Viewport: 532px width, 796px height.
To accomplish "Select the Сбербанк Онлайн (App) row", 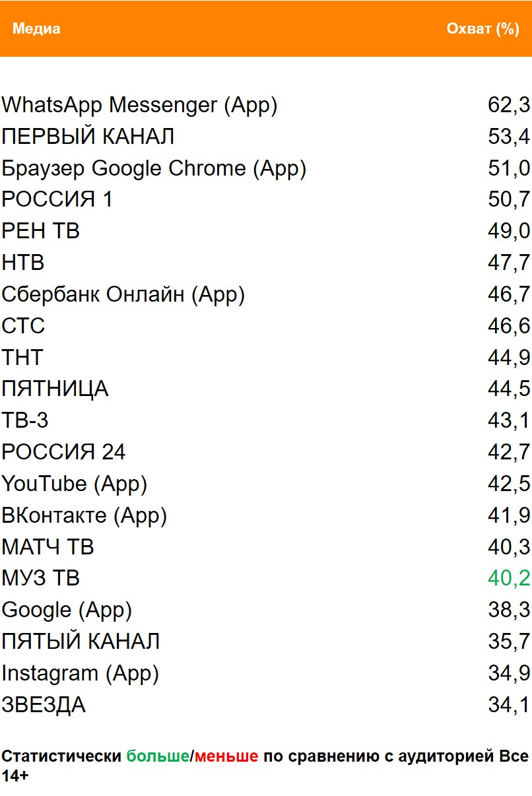I will (123, 294).
